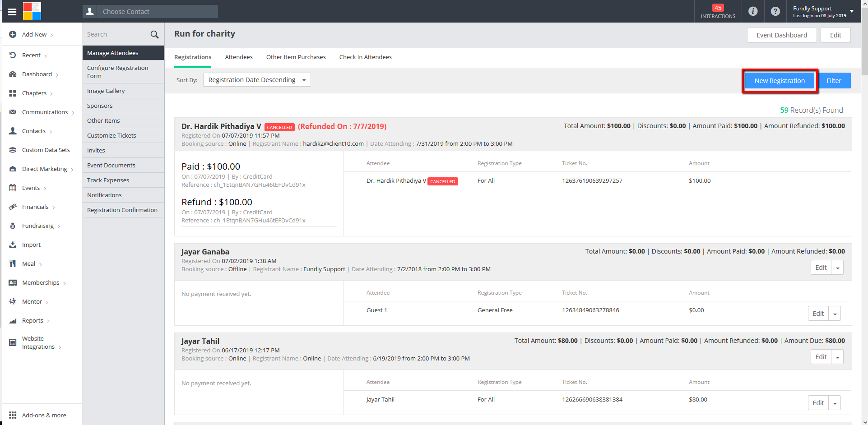Viewport: 868px width, 425px height.
Task: Click the Recent history icon
Action: coord(13,55)
